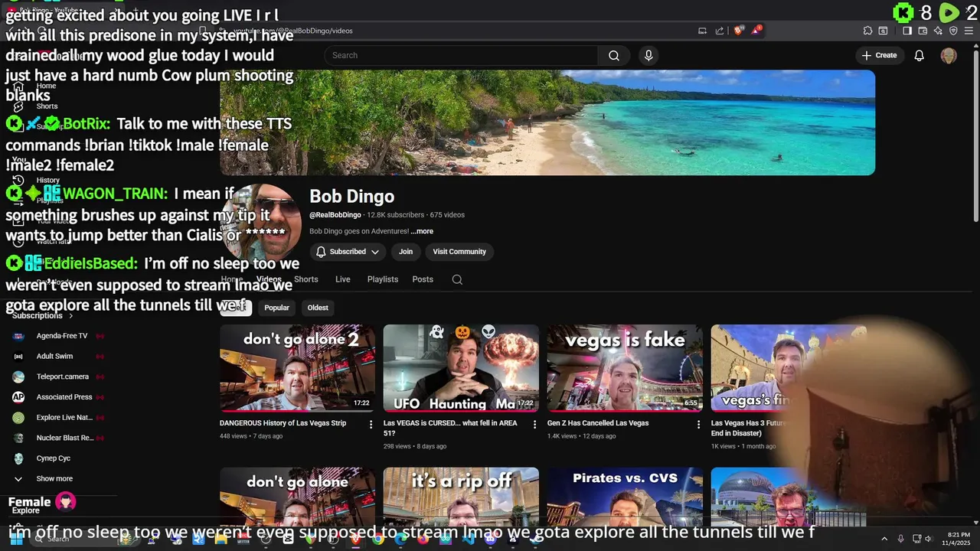Image resolution: width=980 pixels, height=551 pixels.
Task: Toggle the browser sidebar panel icon
Action: coord(907,31)
